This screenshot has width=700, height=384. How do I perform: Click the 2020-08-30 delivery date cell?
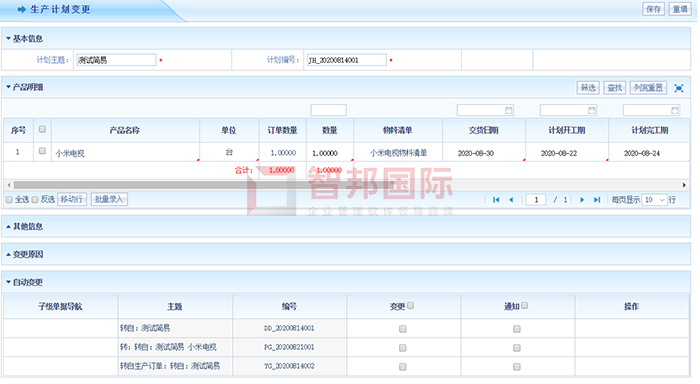(x=484, y=153)
